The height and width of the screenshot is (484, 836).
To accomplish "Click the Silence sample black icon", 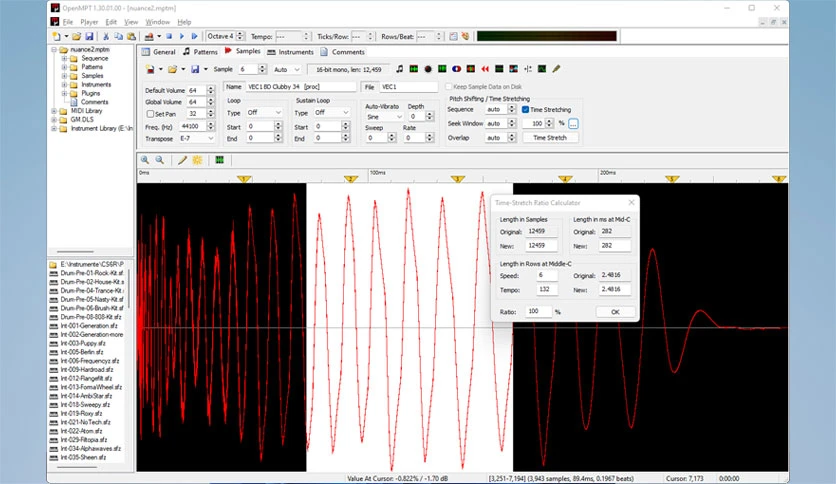I will pos(499,69).
